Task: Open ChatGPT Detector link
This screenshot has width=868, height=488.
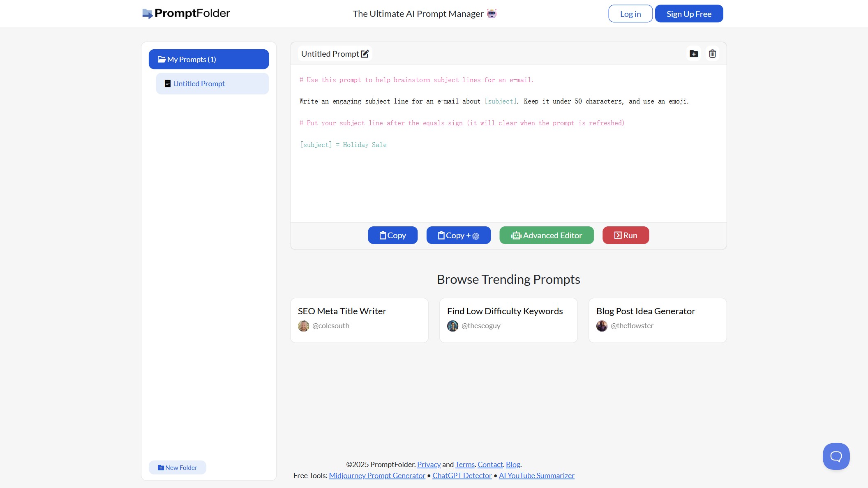Action: coord(462,475)
